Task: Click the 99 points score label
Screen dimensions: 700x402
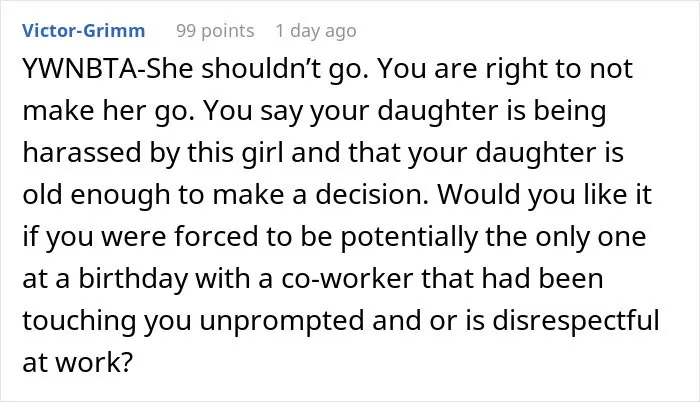Action: pos(215,31)
